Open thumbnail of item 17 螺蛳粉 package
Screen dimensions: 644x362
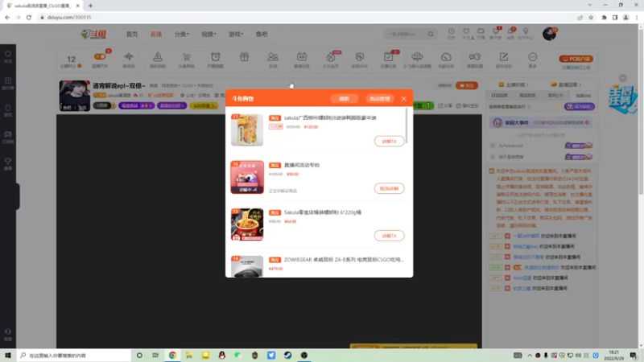pyautogui.click(x=247, y=130)
